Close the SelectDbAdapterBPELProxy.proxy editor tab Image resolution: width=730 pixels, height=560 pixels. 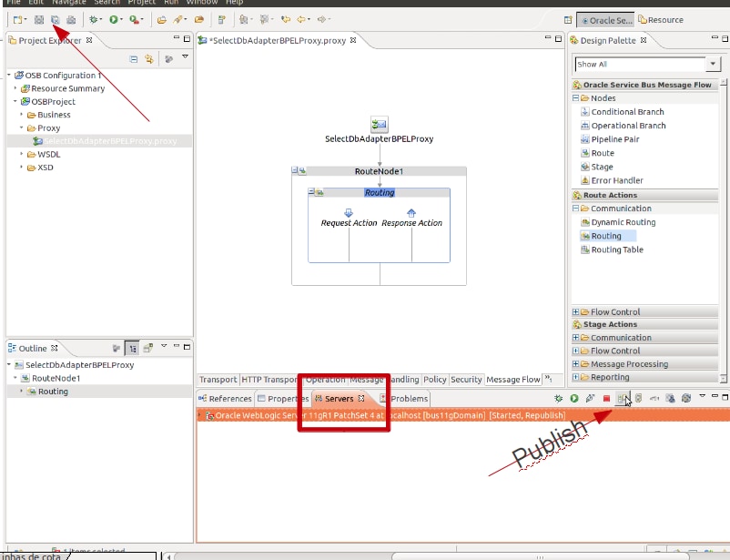353,40
